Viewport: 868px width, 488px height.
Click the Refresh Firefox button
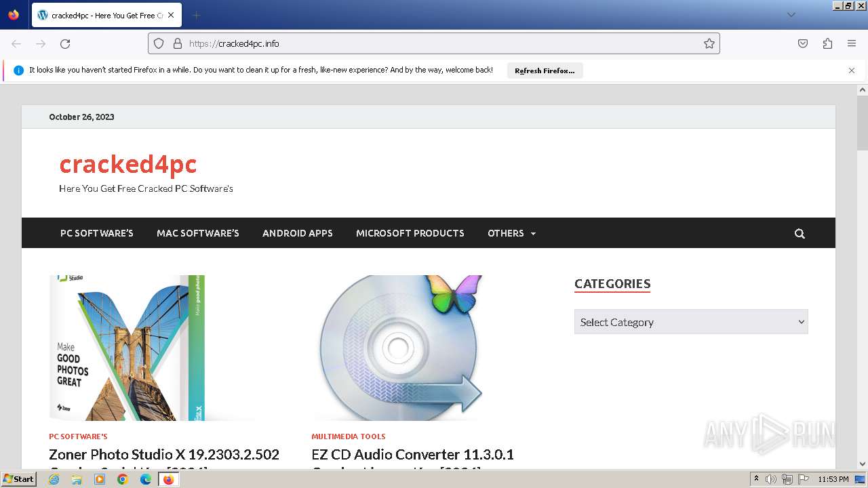coord(545,70)
